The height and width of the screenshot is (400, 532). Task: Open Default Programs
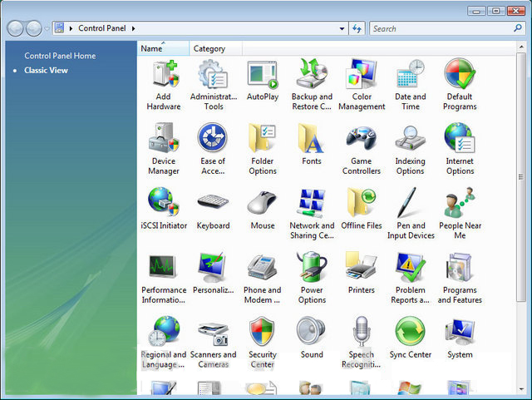pyautogui.click(x=460, y=85)
